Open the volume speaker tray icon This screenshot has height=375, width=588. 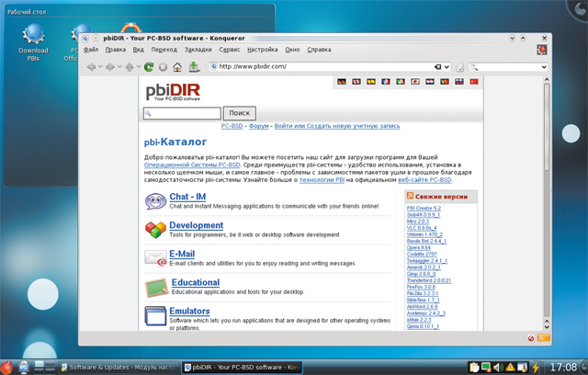coord(498,367)
